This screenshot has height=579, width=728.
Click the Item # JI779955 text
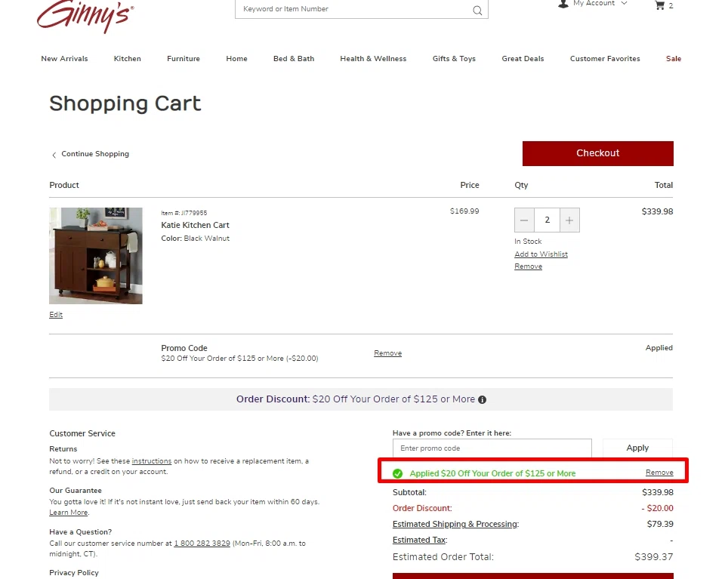tap(184, 213)
